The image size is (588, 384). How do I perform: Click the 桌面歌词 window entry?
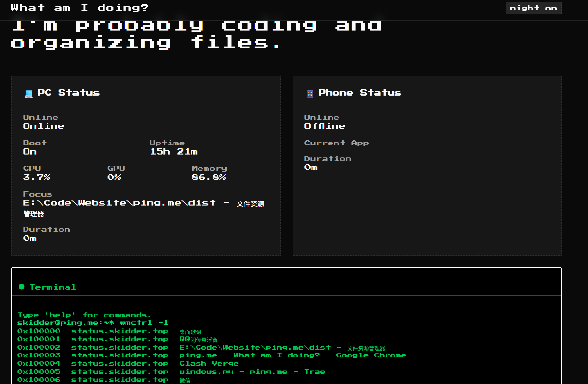click(190, 332)
